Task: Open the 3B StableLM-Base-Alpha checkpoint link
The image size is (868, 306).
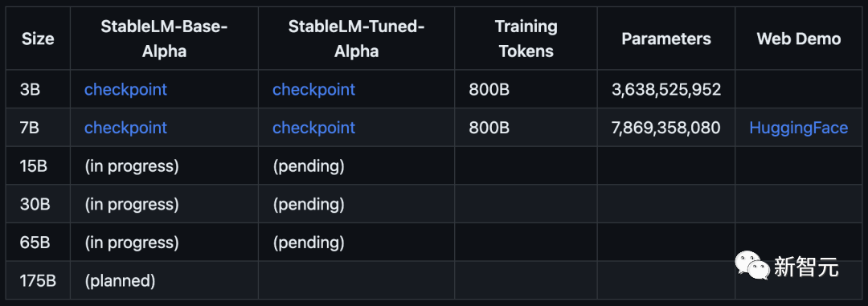Action: coord(125,89)
